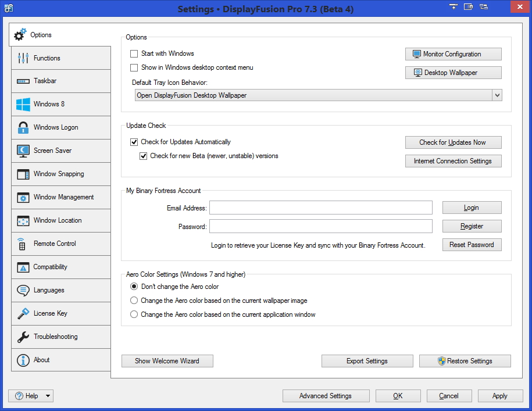The width and height of the screenshot is (532, 411).
Task: Click the Screen Saver moon icon
Action: [23, 151]
